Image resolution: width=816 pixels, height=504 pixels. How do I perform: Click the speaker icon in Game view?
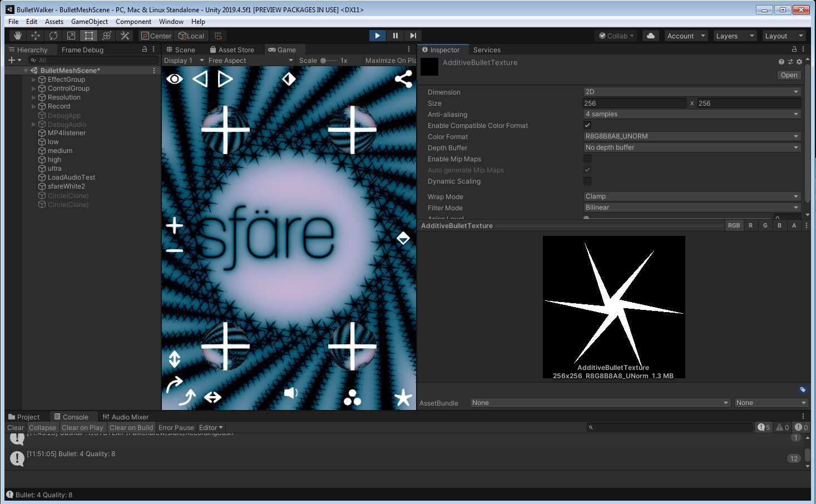pos(291,393)
